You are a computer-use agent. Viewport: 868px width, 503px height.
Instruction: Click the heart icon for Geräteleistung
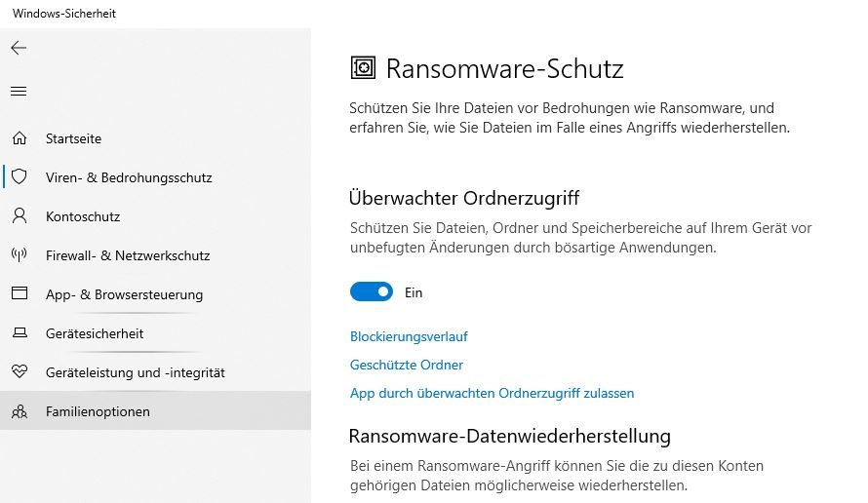point(19,372)
